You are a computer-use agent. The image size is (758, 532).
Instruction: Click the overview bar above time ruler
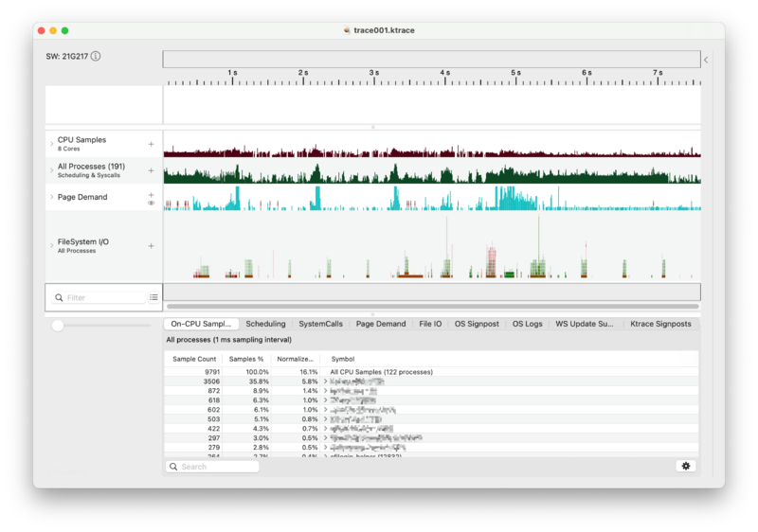432,59
